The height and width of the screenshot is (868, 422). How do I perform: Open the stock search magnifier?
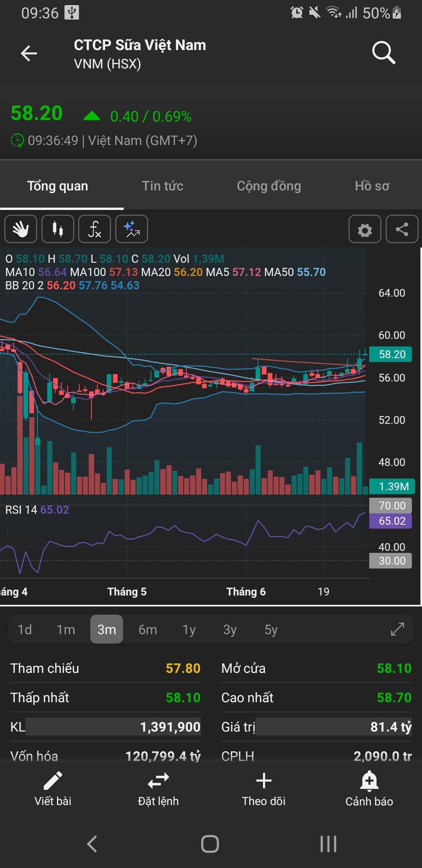[383, 53]
